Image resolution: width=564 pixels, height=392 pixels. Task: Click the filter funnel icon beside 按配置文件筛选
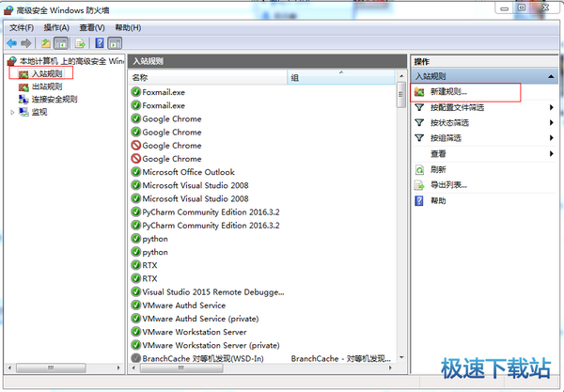[x=419, y=107]
